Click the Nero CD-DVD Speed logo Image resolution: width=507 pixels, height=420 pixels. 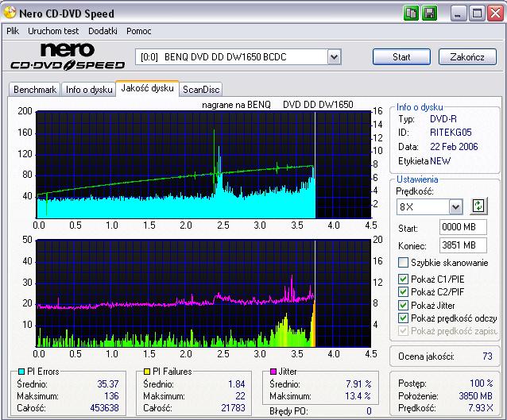click(68, 57)
